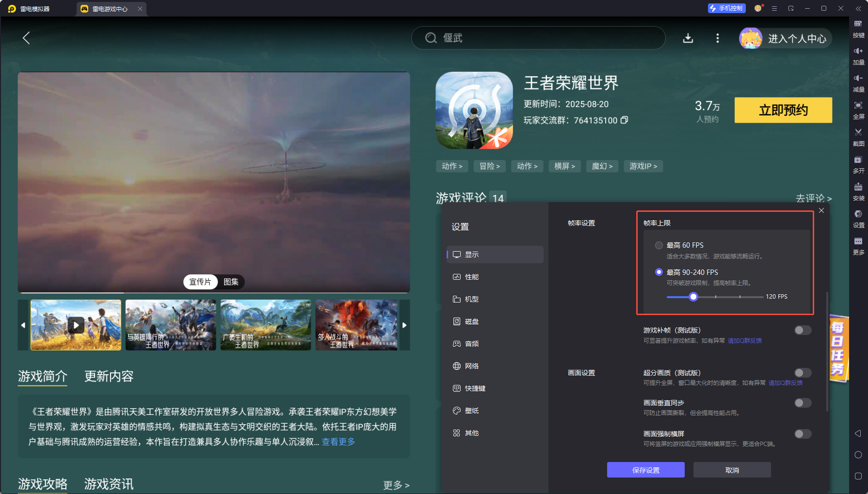Click the 手机控制 phone control button
868x494 pixels.
click(726, 8)
